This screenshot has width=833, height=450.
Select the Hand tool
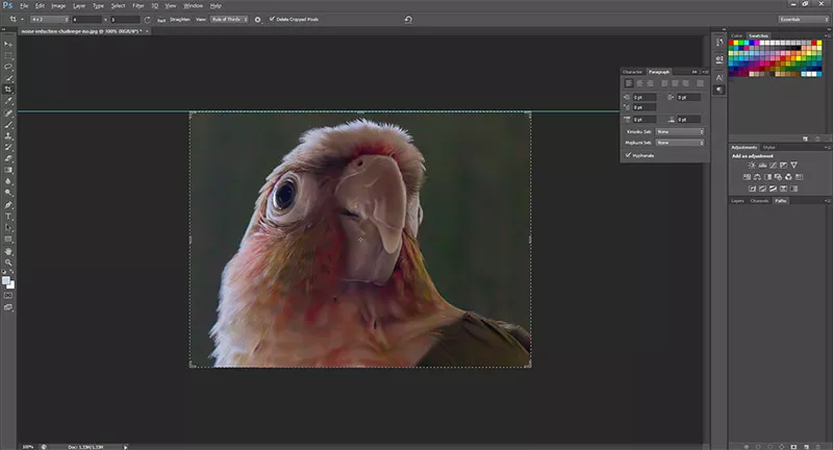8,251
